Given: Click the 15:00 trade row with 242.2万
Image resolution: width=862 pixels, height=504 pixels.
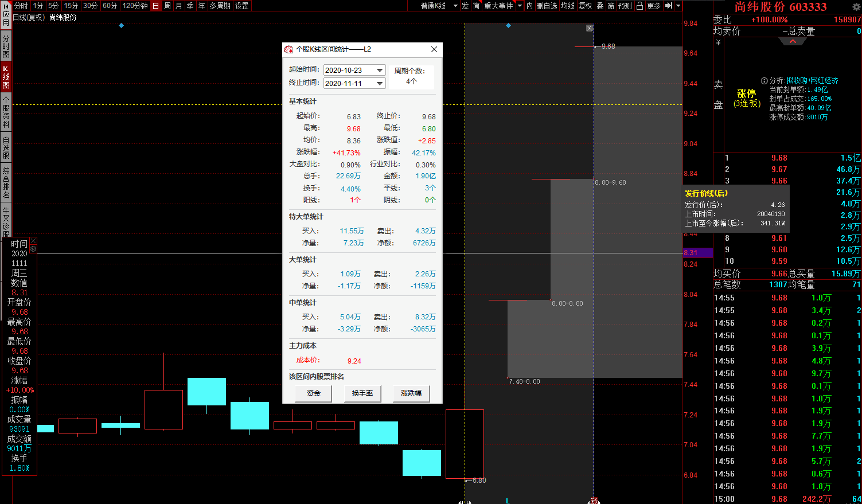Looking at the screenshot, I should click(x=787, y=499).
